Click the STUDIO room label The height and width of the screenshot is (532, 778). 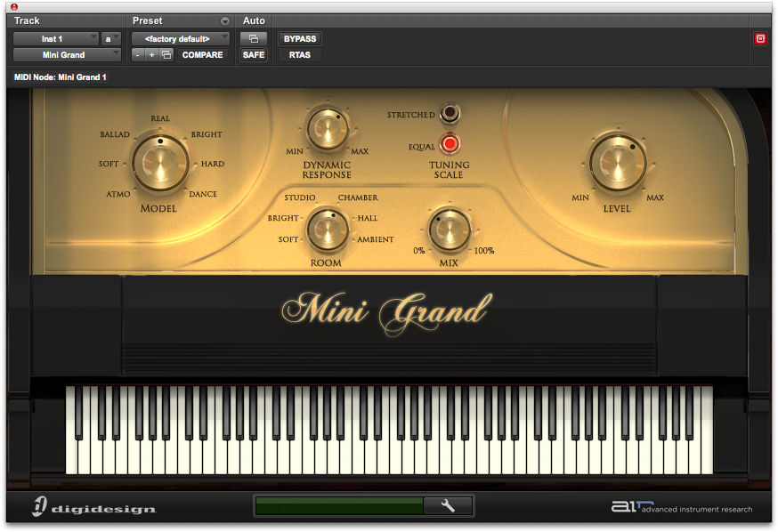click(300, 197)
